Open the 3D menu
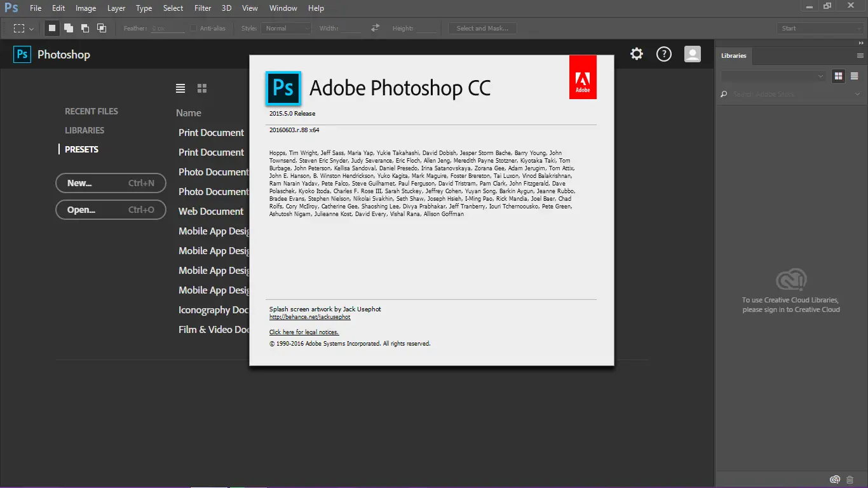Screen dimensions: 868x488 pyautogui.click(x=226, y=8)
